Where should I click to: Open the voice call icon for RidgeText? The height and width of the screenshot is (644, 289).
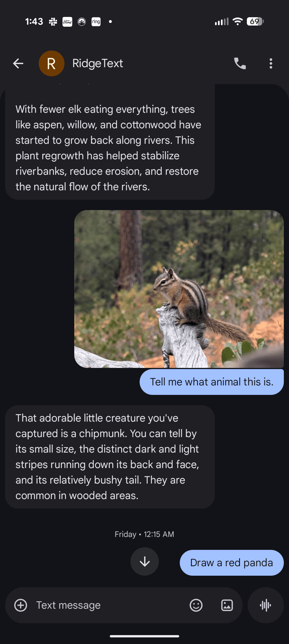tap(240, 63)
